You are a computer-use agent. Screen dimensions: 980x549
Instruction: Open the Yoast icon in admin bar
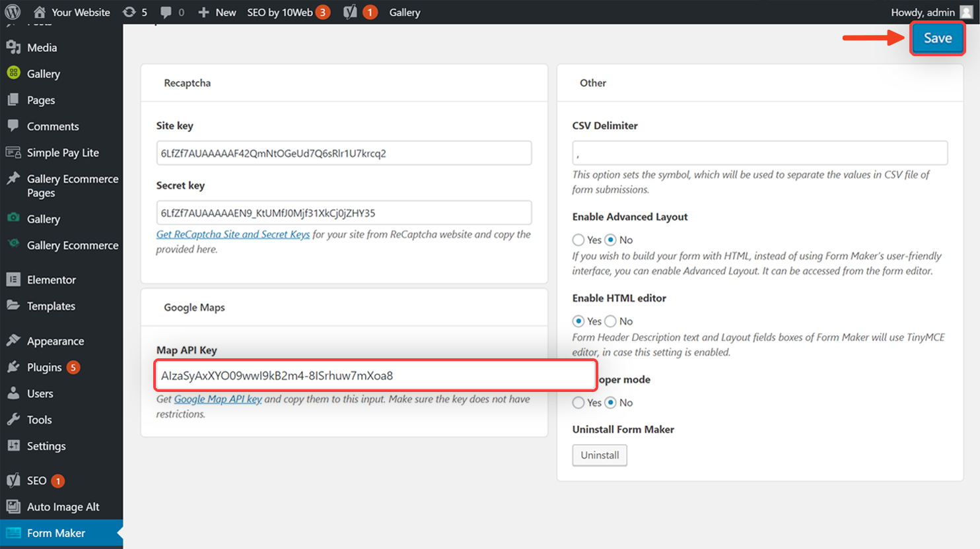tap(350, 12)
